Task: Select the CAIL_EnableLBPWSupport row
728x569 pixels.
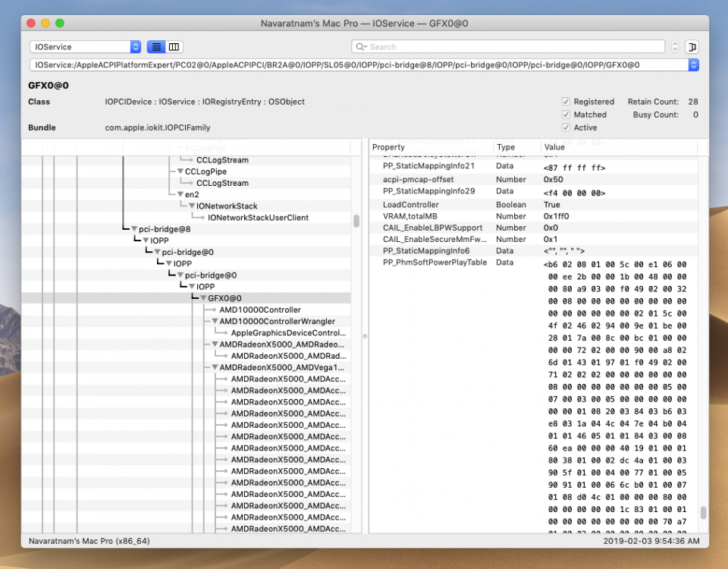Action: [x=534, y=228]
